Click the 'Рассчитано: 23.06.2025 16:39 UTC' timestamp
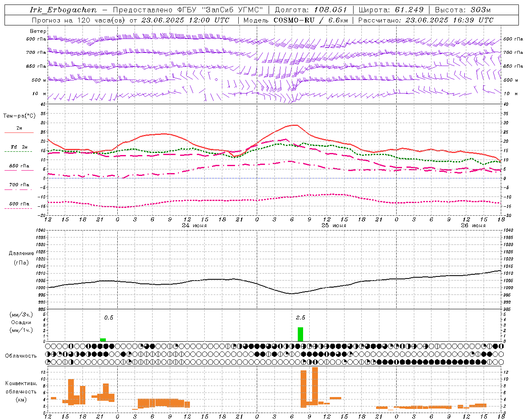 426,20
